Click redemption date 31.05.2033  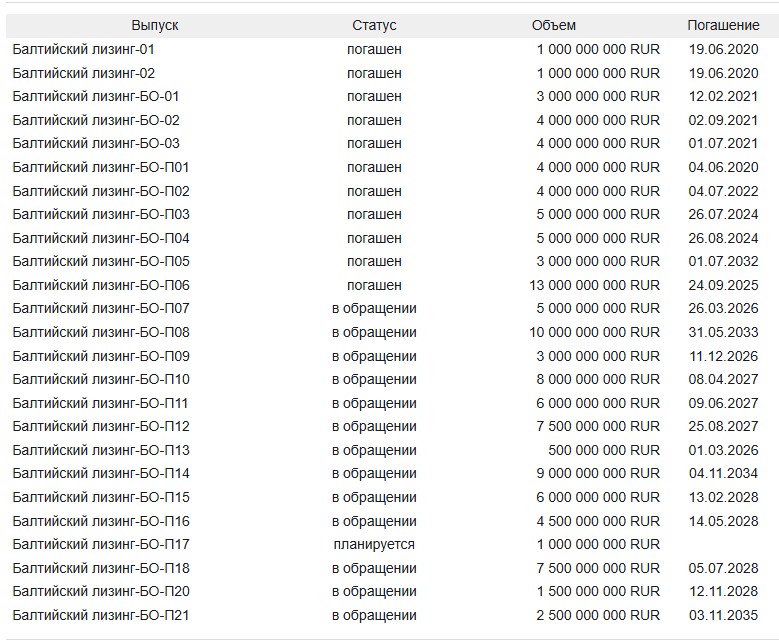point(723,332)
